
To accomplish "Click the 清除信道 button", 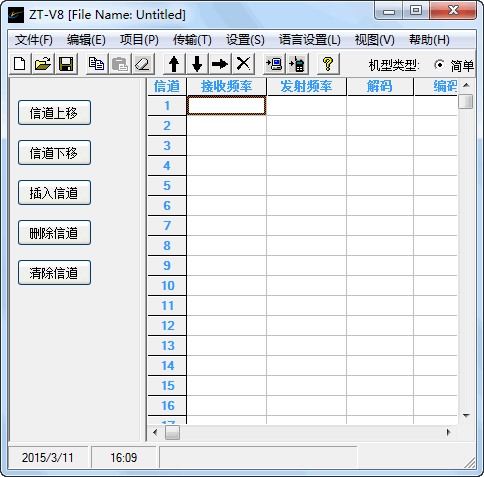I will [54, 273].
